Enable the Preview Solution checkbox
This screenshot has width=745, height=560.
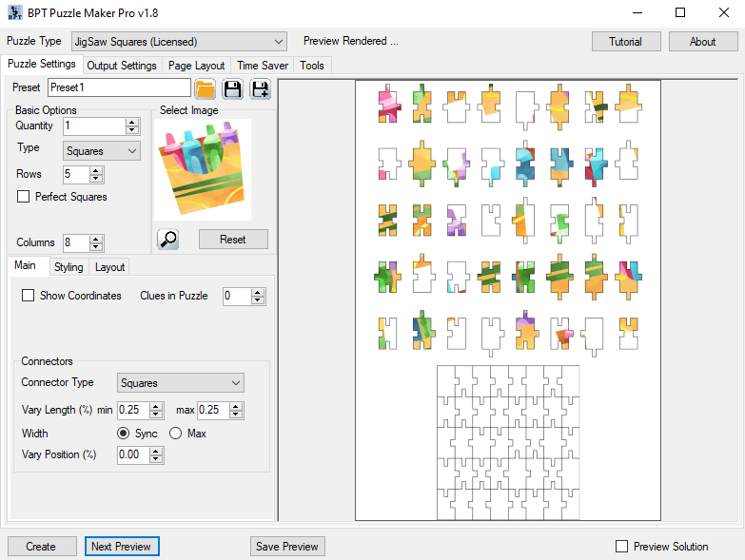pos(622,547)
